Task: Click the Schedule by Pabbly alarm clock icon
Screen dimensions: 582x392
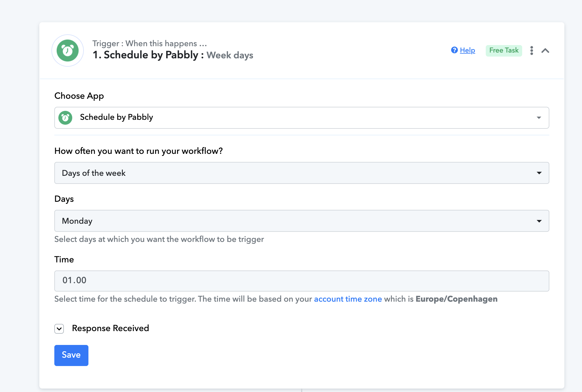Action: pos(68,51)
